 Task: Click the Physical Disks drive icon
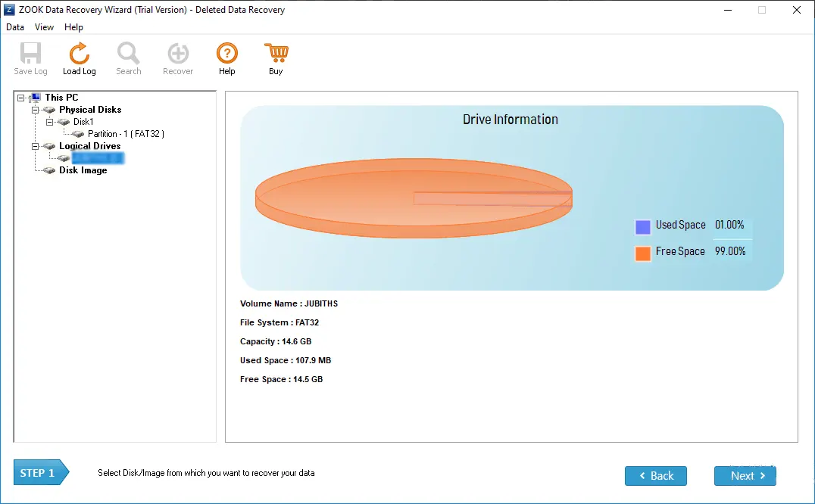pyautogui.click(x=49, y=110)
